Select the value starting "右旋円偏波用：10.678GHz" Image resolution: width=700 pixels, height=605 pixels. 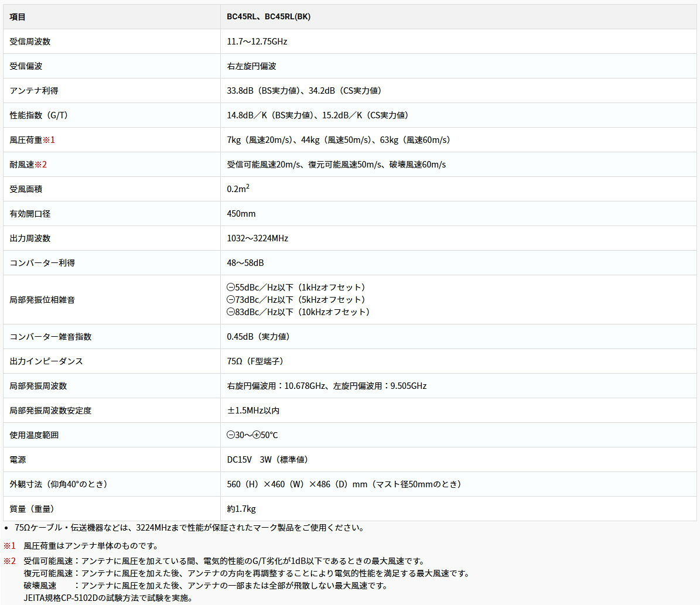(327, 386)
